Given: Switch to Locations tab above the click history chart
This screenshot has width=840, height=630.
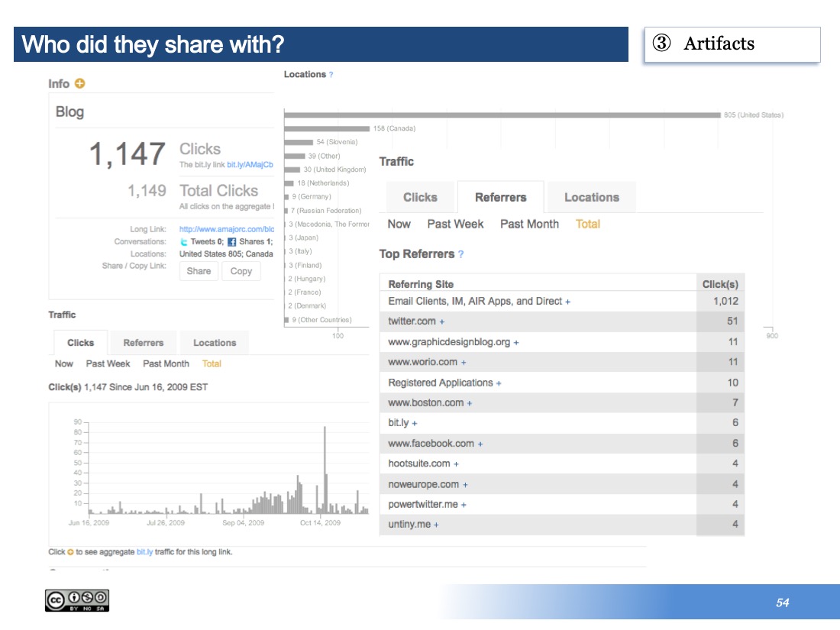Looking at the screenshot, I should coord(215,343).
